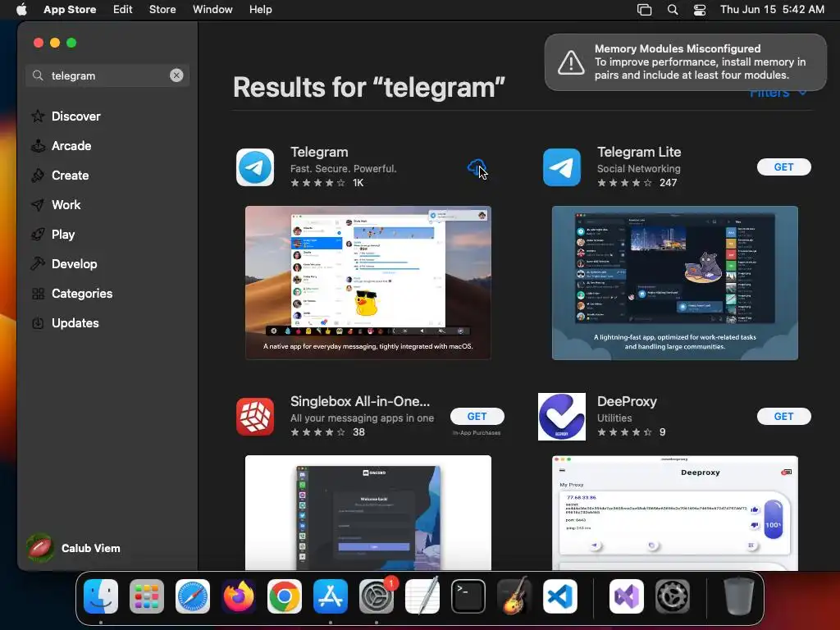The width and height of the screenshot is (840, 630).
Task: Click the search magnifier icon in sidebar
Action: [x=38, y=75]
